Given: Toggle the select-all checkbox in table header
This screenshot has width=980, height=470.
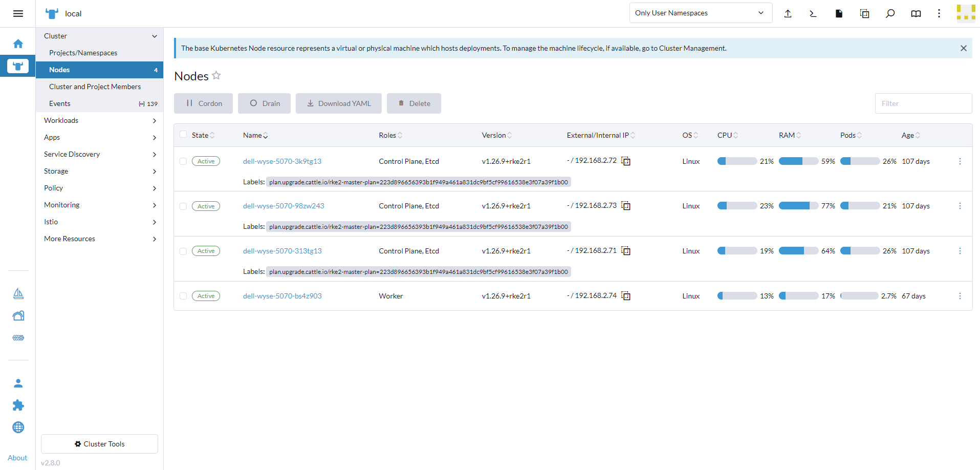Looking at the screenshot, I should (x=183, y=135).
